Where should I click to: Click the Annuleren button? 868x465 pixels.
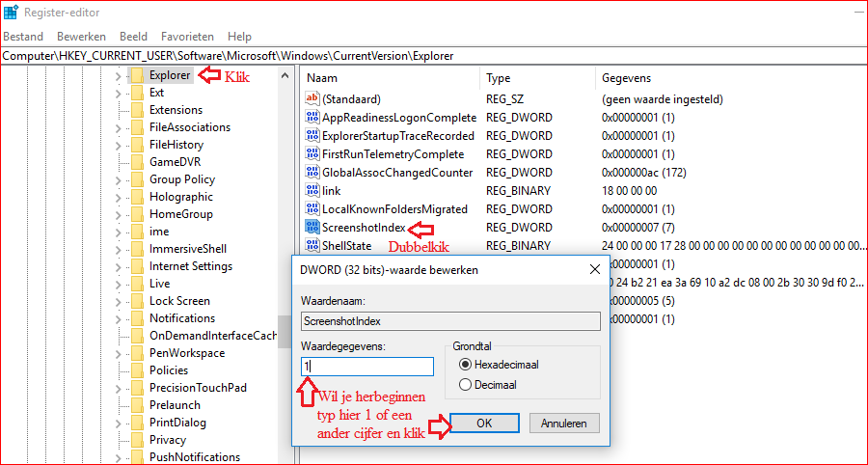coord(569,423)
